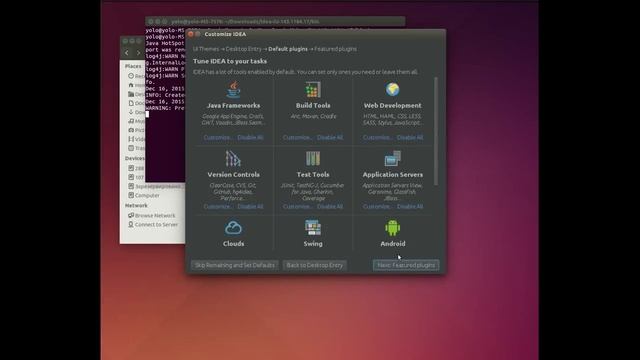640x360 pixels.
Task: Close the Customize IDEA dialog
Action: [x=191, y=34]
